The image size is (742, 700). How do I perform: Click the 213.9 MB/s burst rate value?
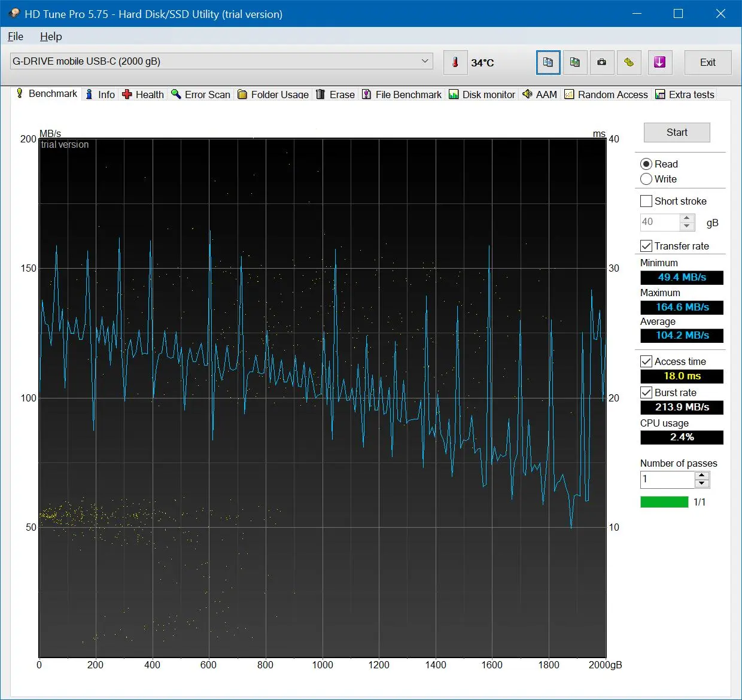point(682,407)
